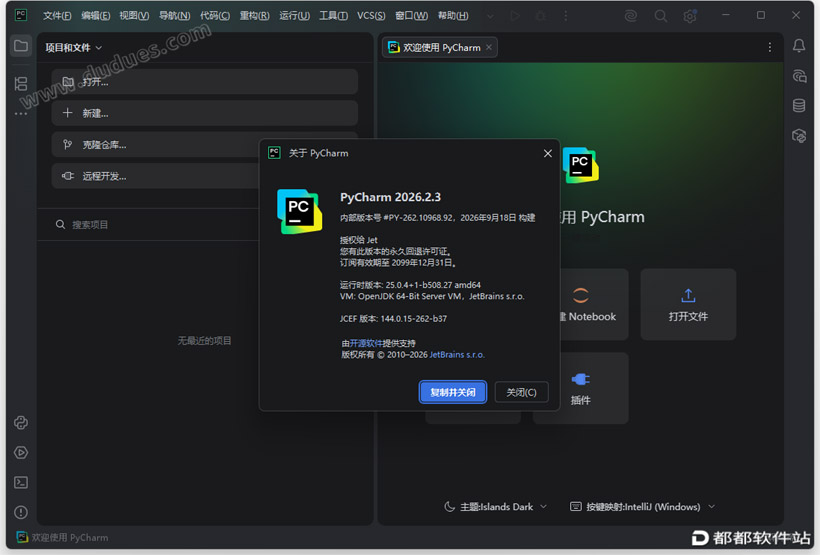
Task: Open the Tools menu
Action: coord(334,16)
